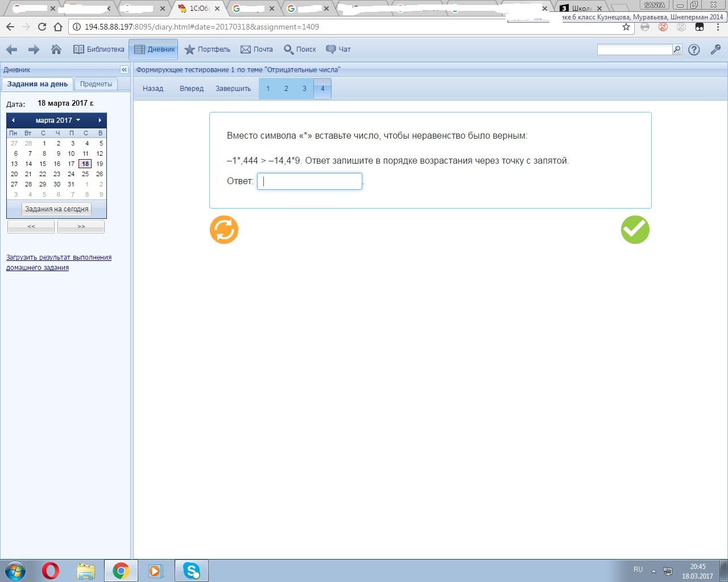Click the toolbar back arrow icon
The height and width of the screenshot is (582, 728).
coord(11,49)
